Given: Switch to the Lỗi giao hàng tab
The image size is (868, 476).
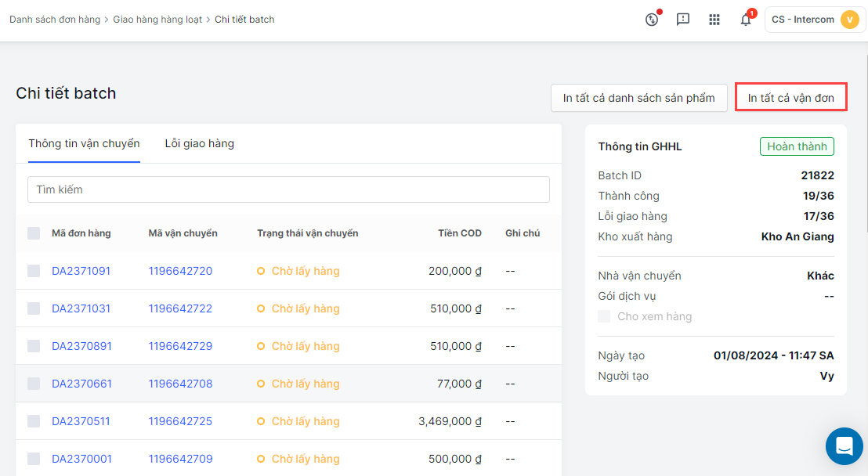Looking at the screenshot, I should (199, 143).
